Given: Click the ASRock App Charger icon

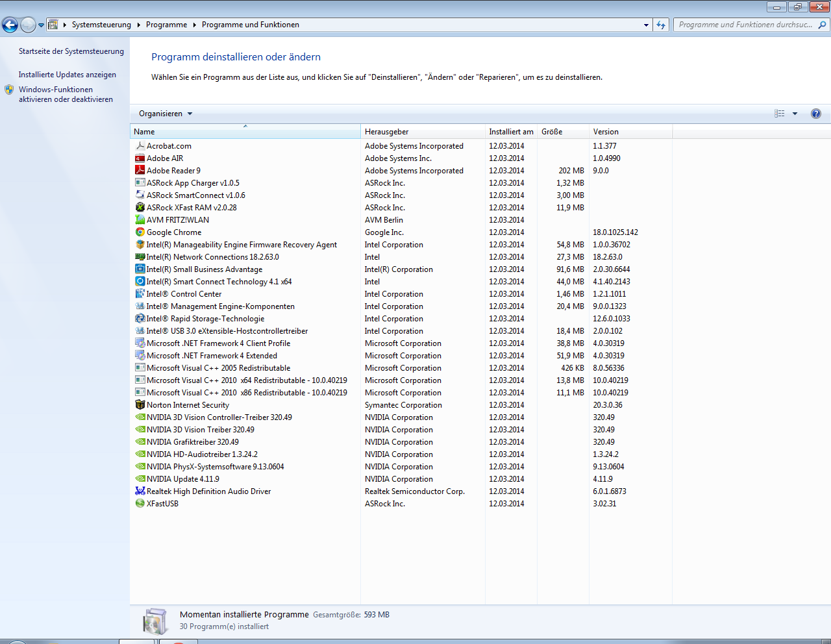Looking at the screenshot, I should tap(140, 183).
